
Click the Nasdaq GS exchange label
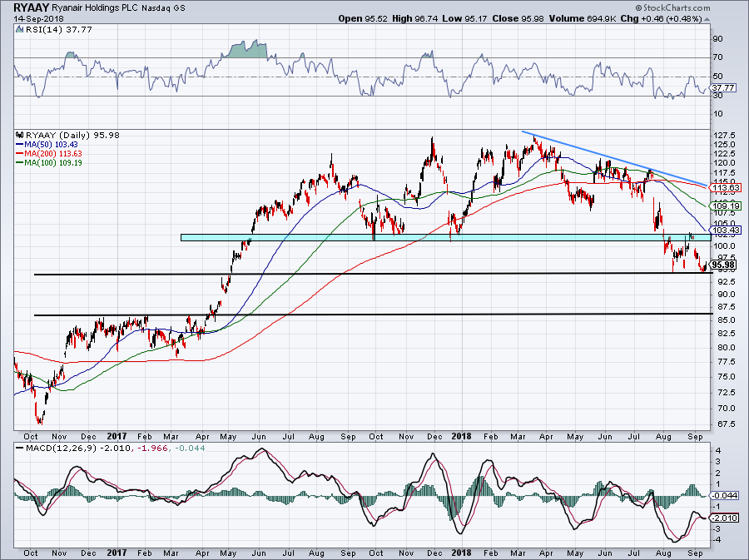163,8
